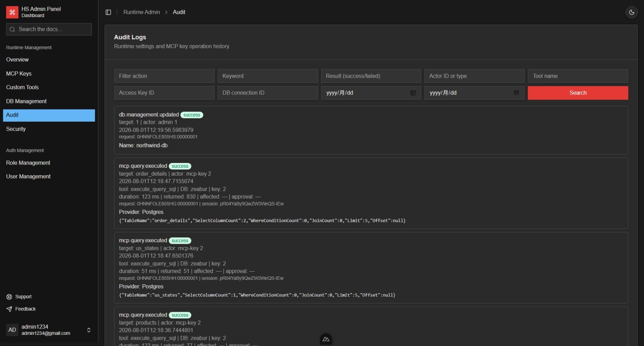The height and width of the screenshot is (346, 644).
Task: Click the order_details JSON payload line
Action: pos(262,221)
